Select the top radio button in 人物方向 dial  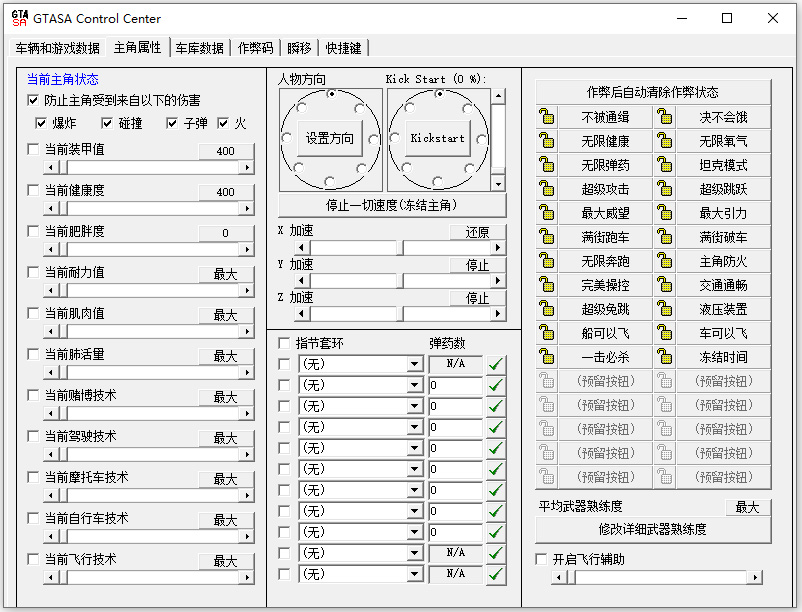[x=331, y=94]
